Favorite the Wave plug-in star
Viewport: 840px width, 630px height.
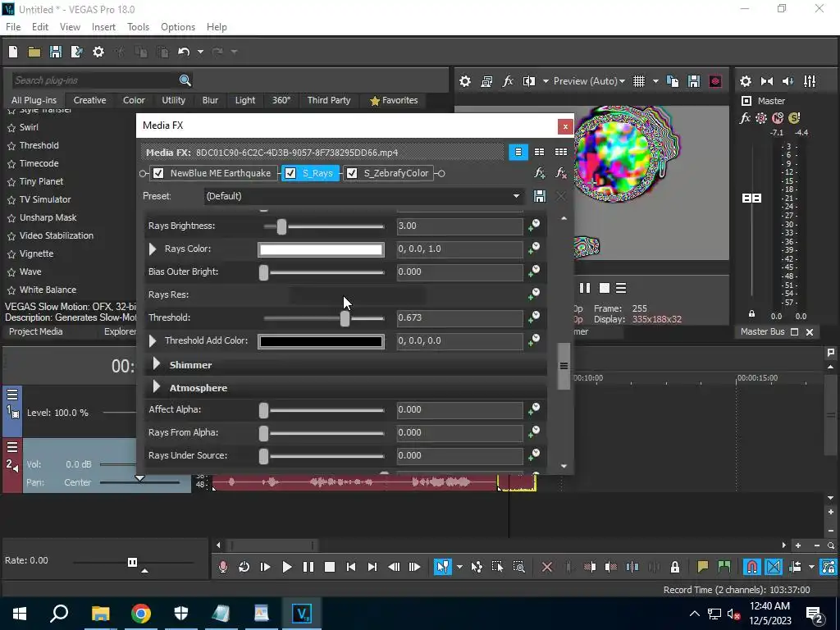pos(11,272)
